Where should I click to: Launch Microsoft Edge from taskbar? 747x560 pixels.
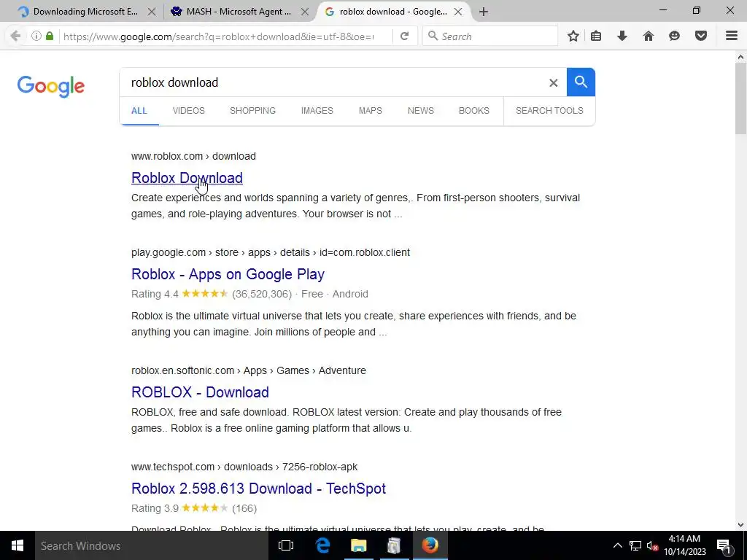pyautogui.click(x=322, y=545)
